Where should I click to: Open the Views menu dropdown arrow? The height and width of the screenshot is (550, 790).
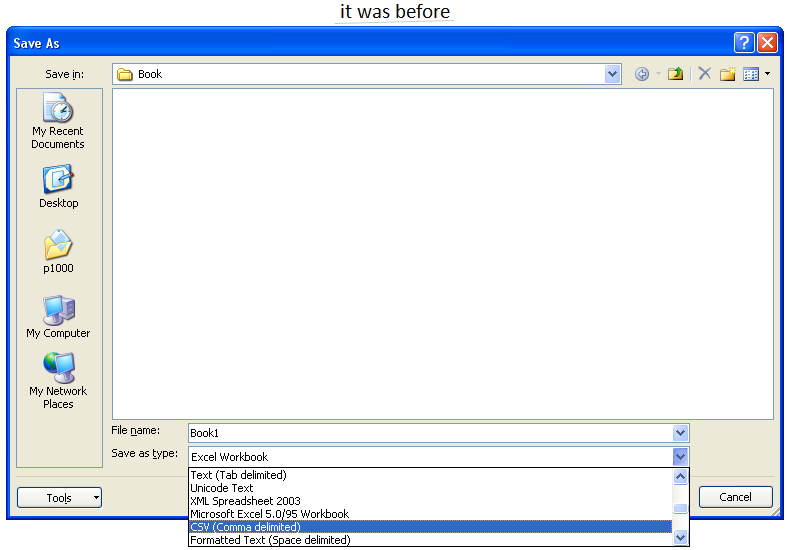tap(767, 74)
